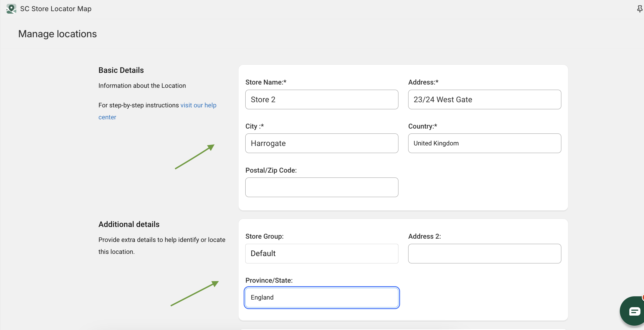Image resolution: width=644 pixels, height=330 pixels.
Task: Click the Address field with '23/24 West Gate'
Action: (x=484, y=99)
